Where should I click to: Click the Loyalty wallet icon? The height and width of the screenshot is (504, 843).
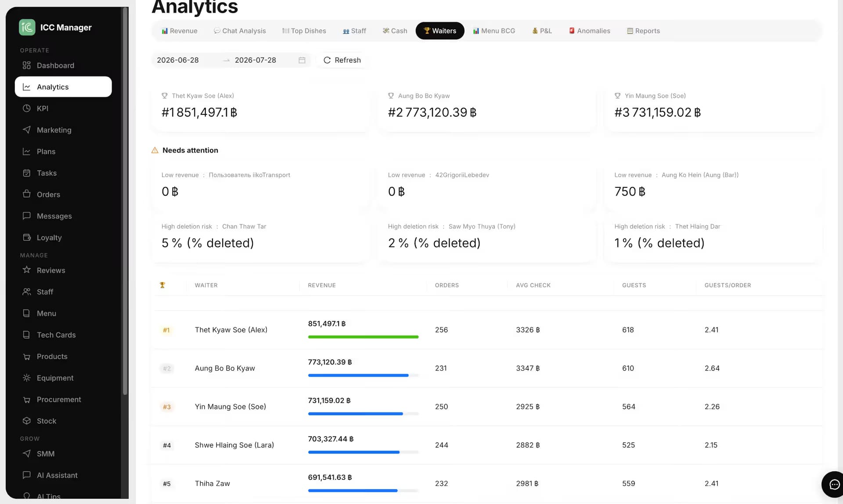pyautogui.click(x=27, y=237)
